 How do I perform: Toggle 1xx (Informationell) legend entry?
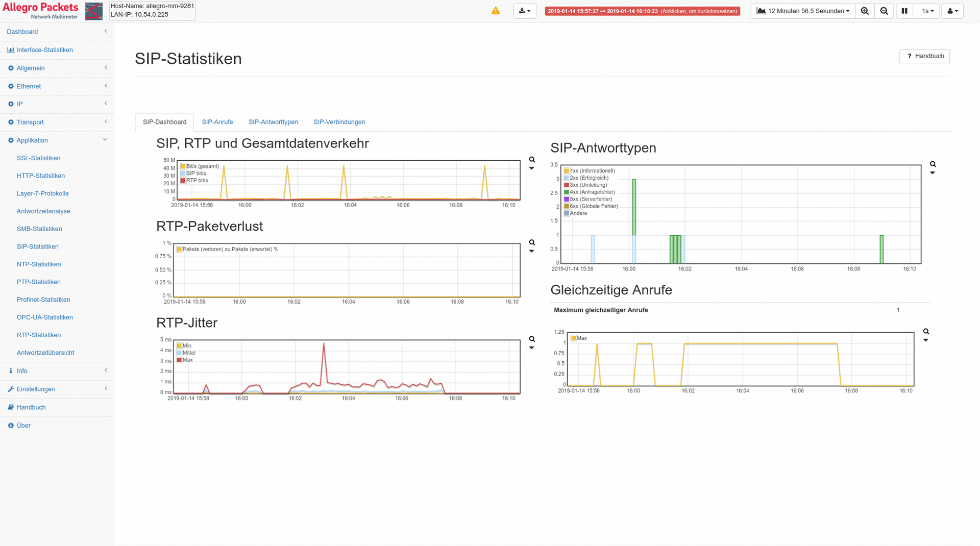590,171
